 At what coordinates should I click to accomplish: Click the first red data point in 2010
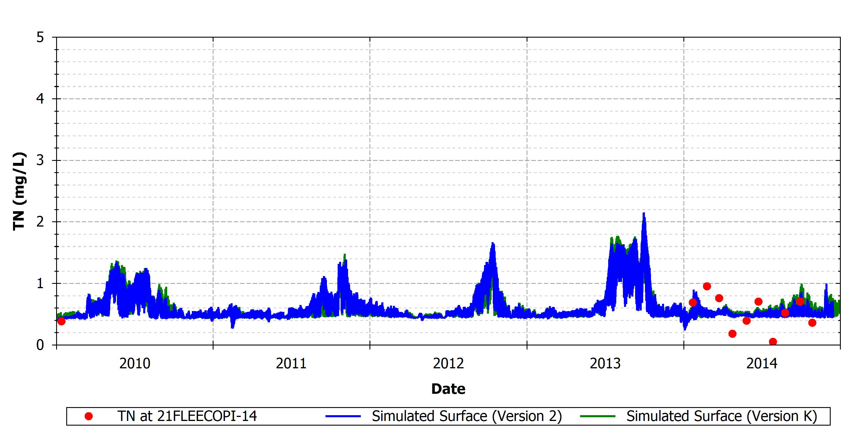click(61, 321)
